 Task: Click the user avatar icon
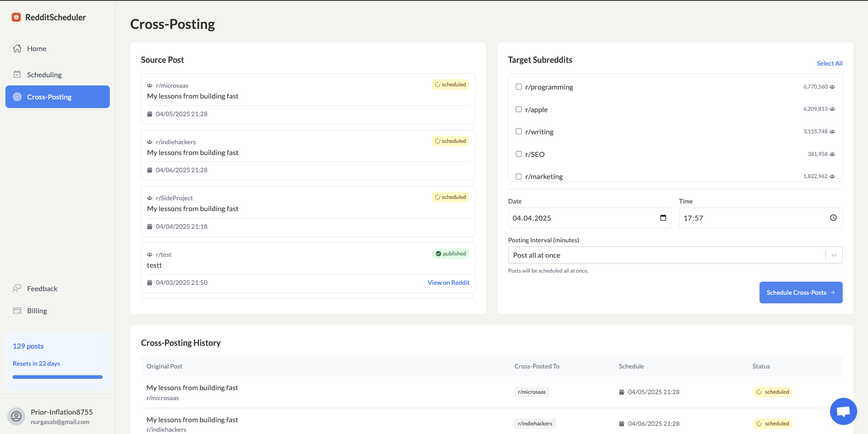click(16, 416)
